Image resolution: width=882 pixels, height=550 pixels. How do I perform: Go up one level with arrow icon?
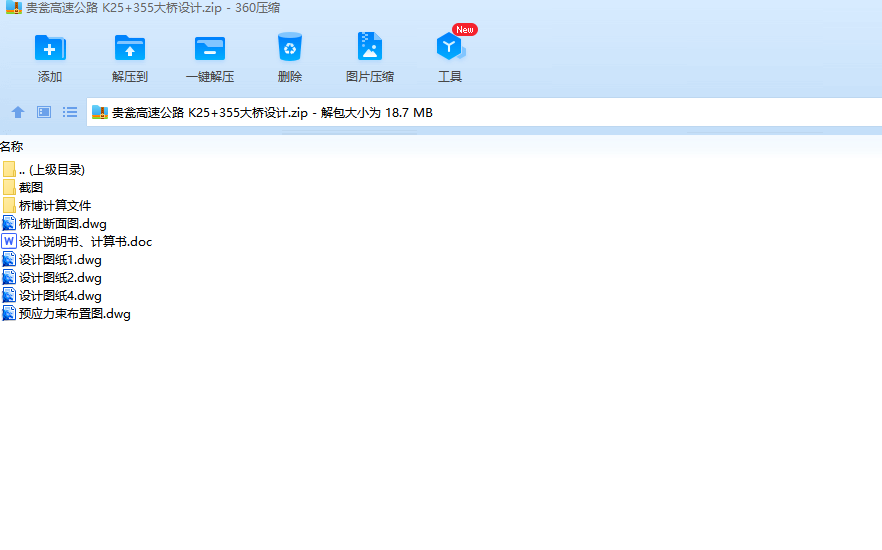(x=18, y=112)
